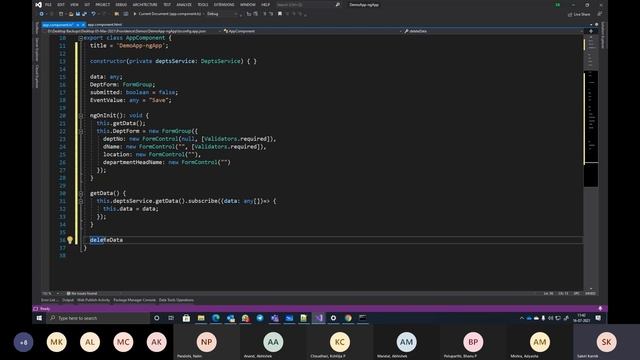This screenshot has width=640, height=360.
Task: Show hidden system tray icons chevron
Action: click(x=522, y=318)
